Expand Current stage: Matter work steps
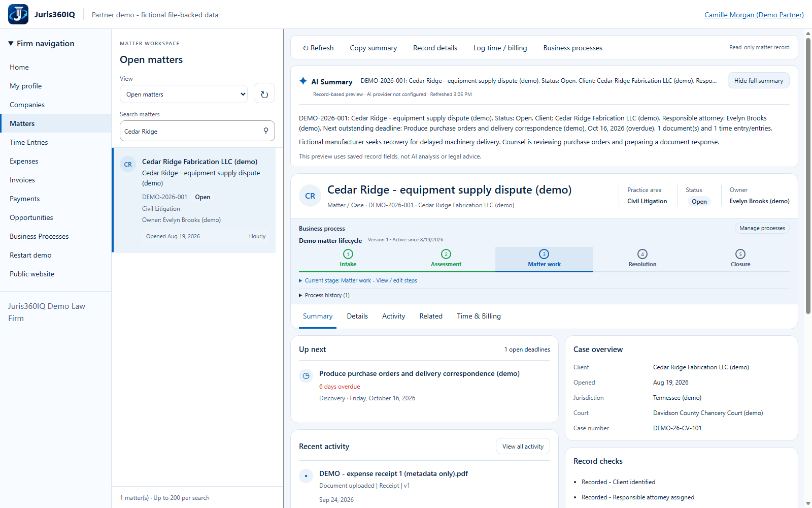The width and height of the screenshot is (812, 508). point(358,280)
